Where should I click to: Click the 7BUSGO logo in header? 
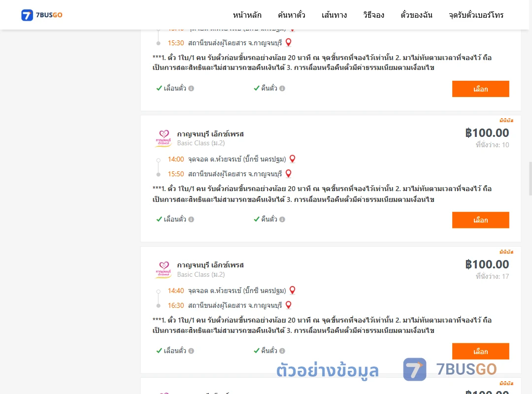(42, 15)
